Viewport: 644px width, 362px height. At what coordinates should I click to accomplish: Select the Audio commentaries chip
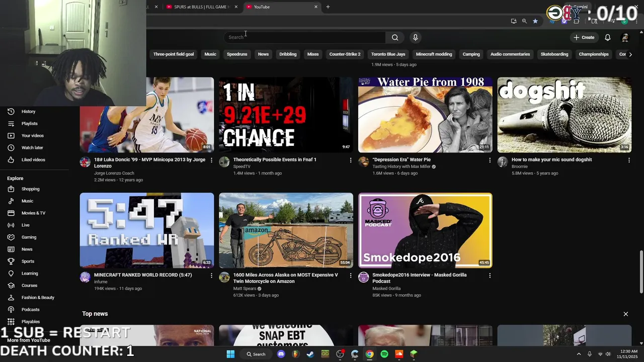[510, 54]
